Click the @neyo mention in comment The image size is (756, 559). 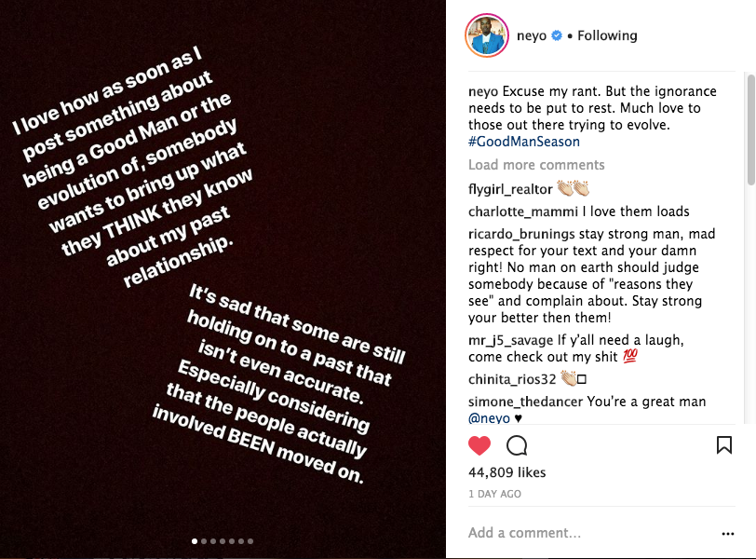(489, 418)
